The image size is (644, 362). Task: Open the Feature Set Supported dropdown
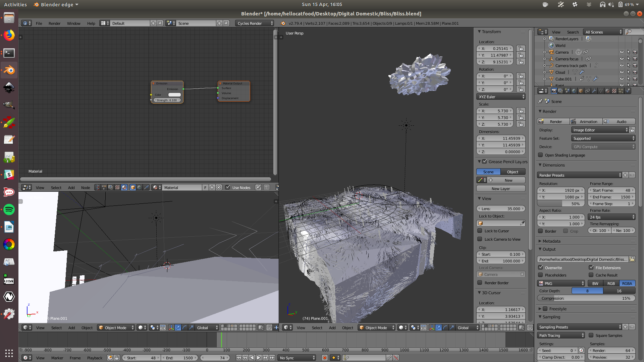point(603,138)
